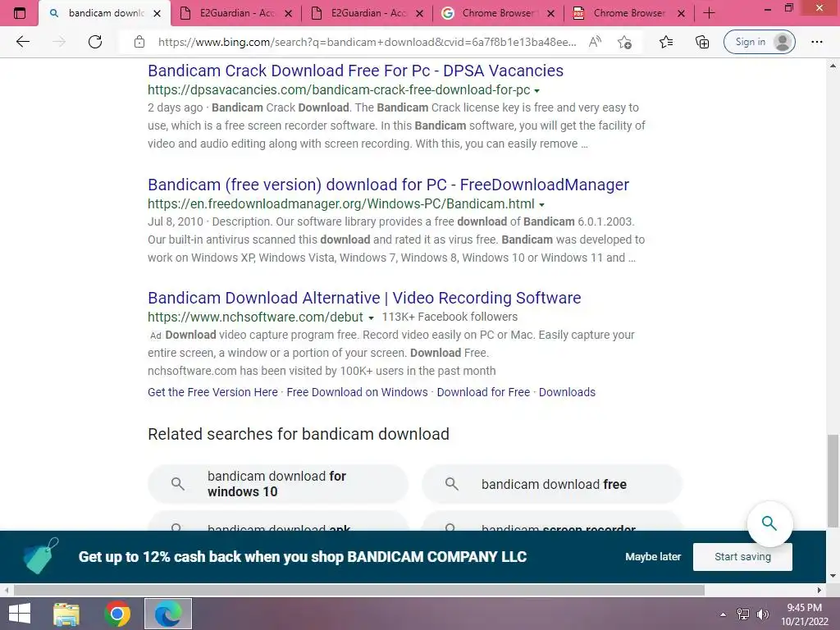Close the first Chrome Browser tab
This screenshot has width=840, height=630.
pos(550,13)
